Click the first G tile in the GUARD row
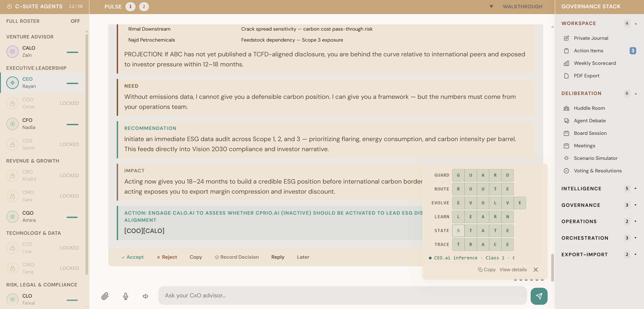Viewport: 644px width, 309px height. tap(458, 175)
